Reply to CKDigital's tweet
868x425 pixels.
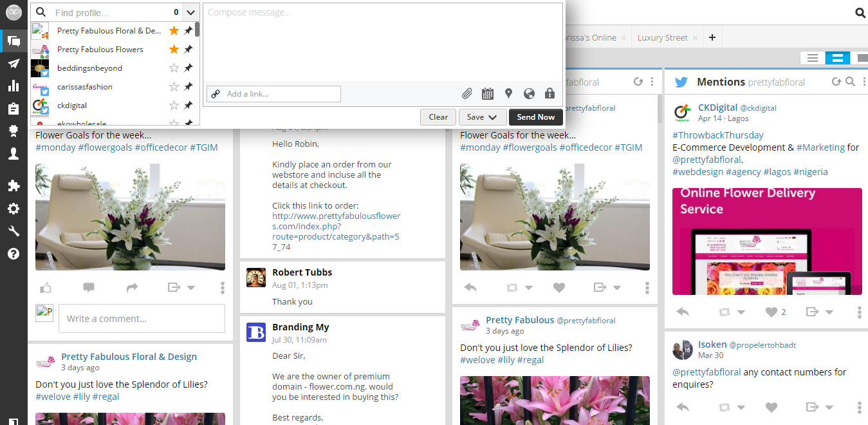pos(683,312)
